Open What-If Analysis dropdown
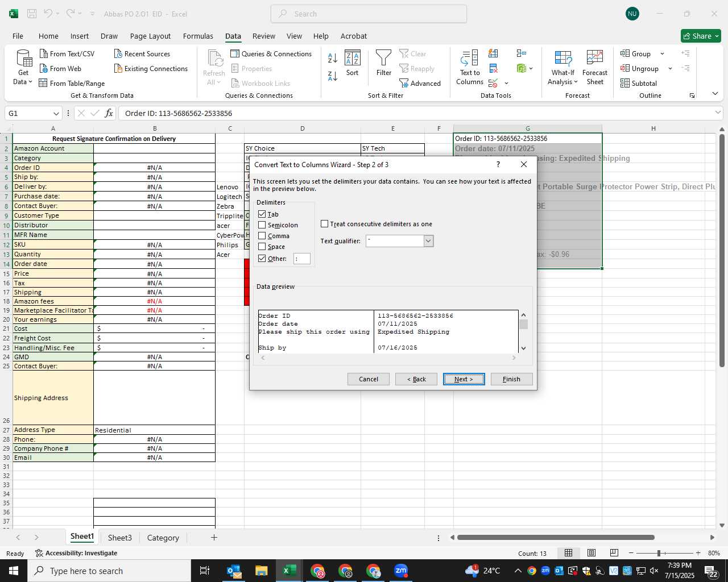728x582 pixels. tap(562, 68)
